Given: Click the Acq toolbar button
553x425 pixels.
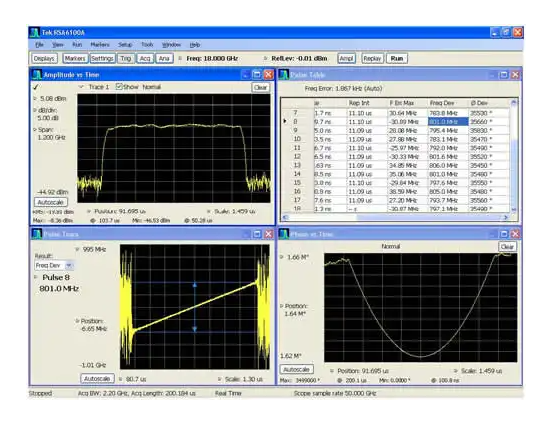Looking at the screenshot, I should click(145, 58).
